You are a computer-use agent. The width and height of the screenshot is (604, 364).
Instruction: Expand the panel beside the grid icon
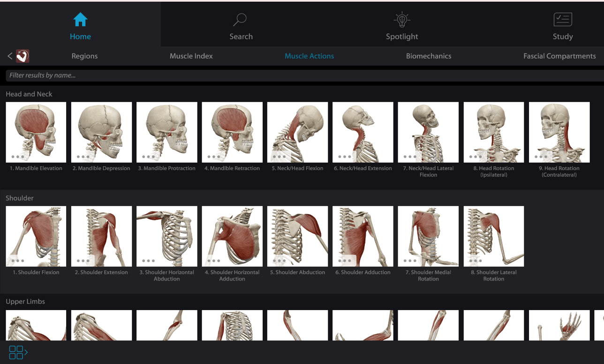click(x=26, y=352)
